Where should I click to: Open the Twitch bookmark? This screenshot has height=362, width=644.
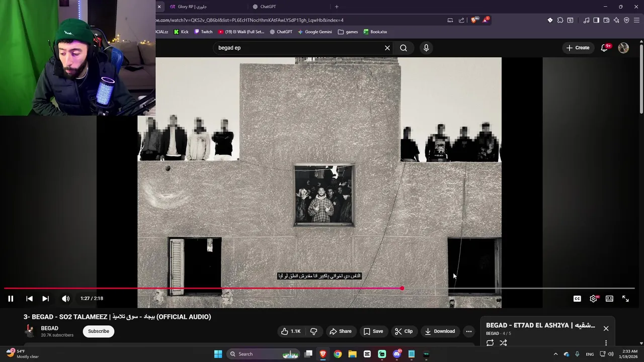pyautogui.click(x=203, y=32)
